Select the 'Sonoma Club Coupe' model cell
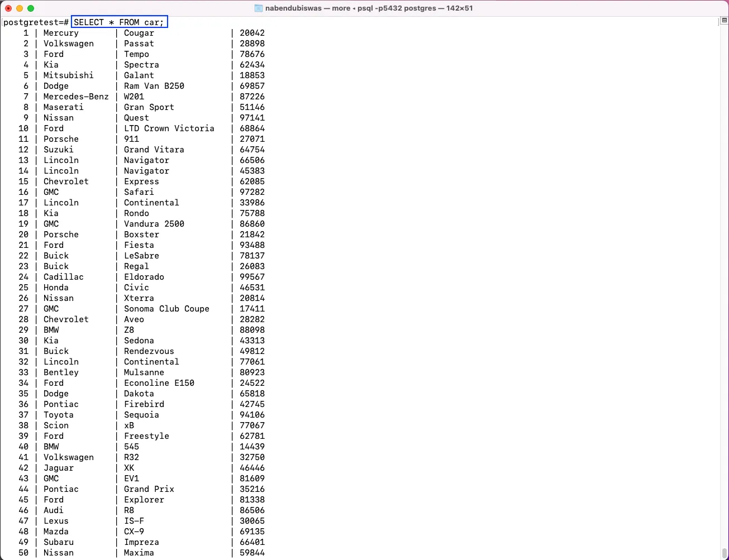Image resolution: width=729 pixels, height=560 pixels. click(166, 309)
